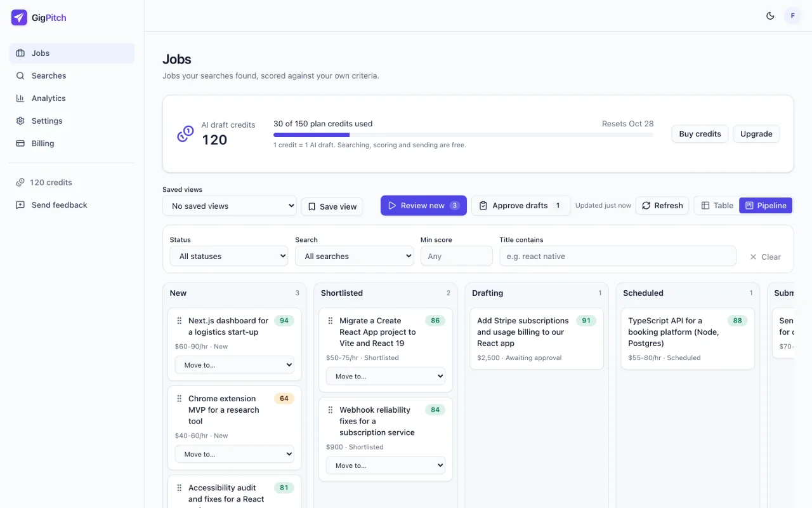Image resolution: width=812 pixels, height=508 pixels.
Task: Click the AI draft credits coin icon
Action: [x=185, y=134]
